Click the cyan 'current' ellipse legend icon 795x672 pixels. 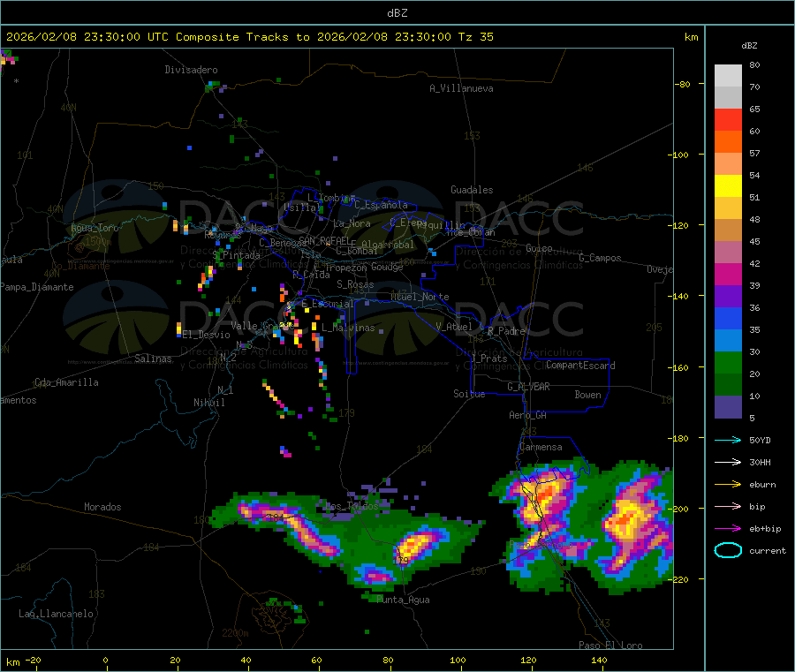coord(728,550)
